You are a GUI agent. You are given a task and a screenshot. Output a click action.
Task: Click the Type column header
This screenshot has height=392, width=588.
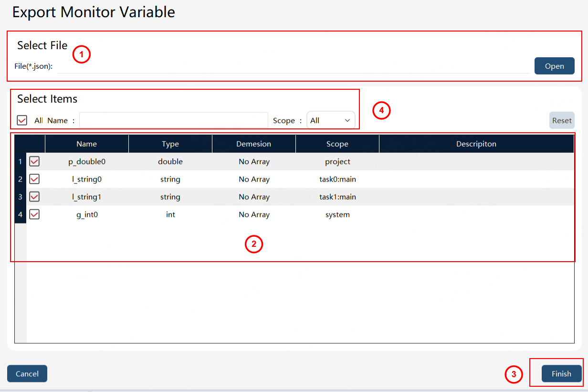tap(170, 144)
